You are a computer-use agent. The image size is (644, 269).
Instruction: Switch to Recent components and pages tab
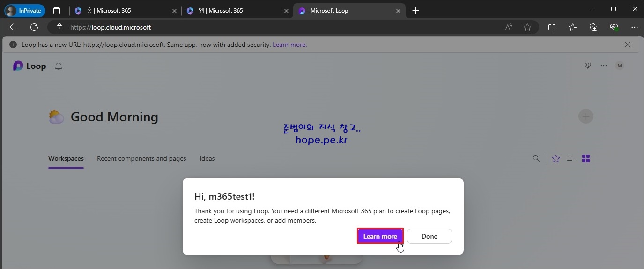(141, 158)
